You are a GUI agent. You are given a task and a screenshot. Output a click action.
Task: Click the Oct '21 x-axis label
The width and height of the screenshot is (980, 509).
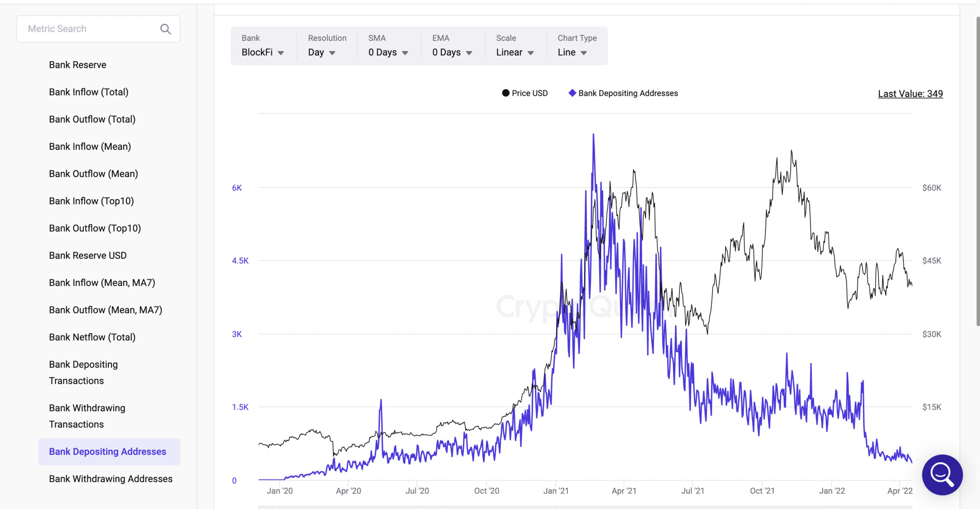[x=762, y=491]
